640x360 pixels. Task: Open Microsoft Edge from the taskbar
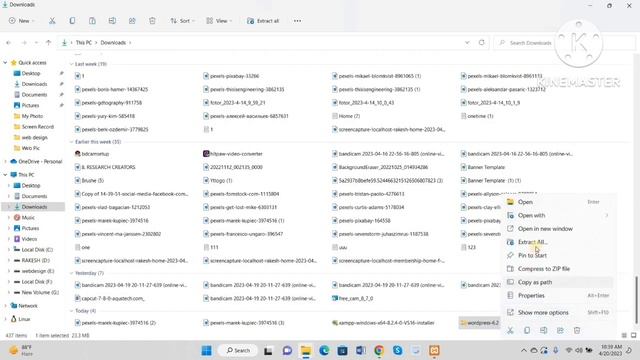(324, 351)
